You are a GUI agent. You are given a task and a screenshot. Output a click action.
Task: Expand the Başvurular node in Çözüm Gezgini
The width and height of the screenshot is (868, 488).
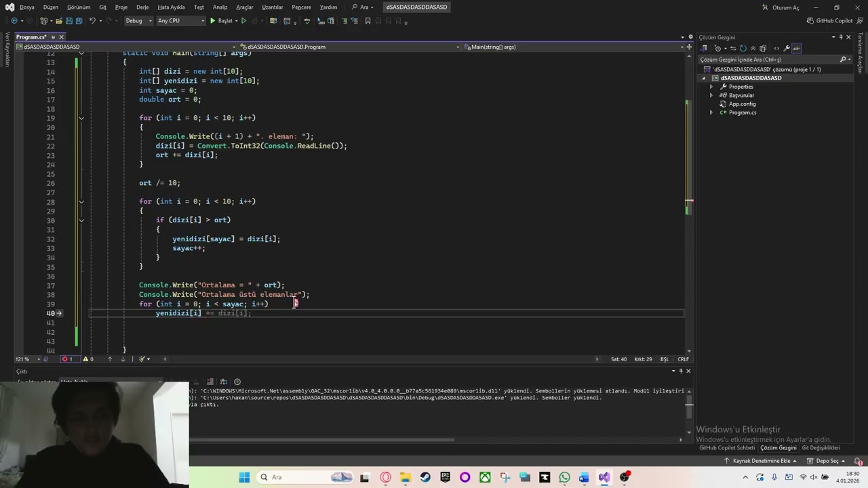coord(711,96)
